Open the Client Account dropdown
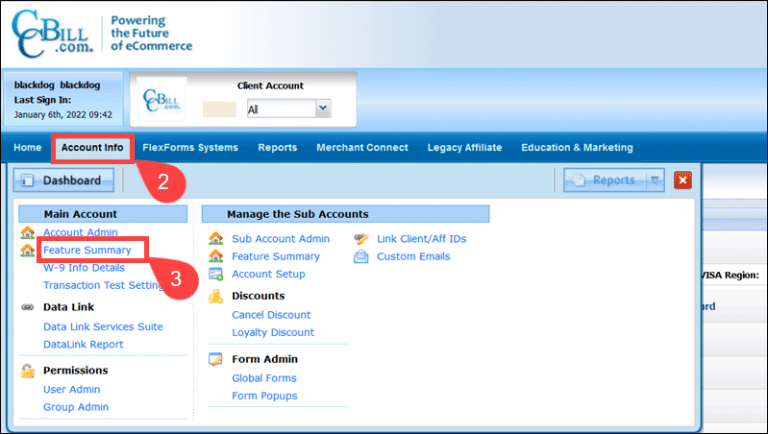 (322, 109)
